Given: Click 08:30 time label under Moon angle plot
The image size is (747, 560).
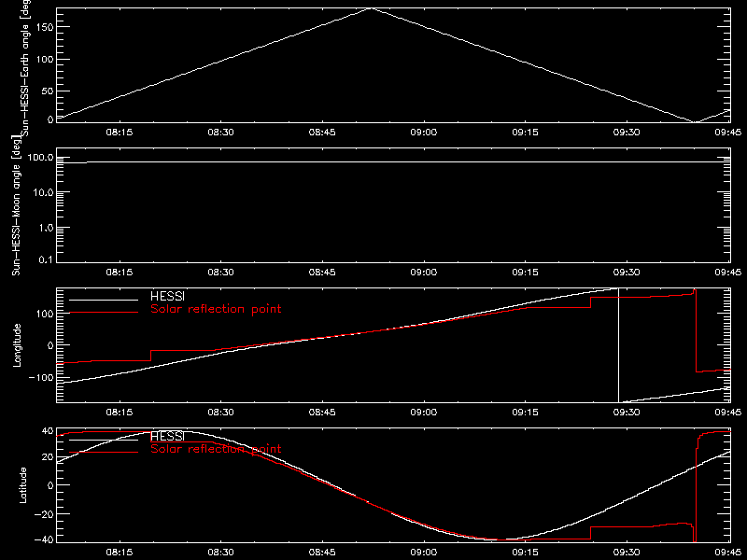Looking at the screenshot, I should point(220,273).
